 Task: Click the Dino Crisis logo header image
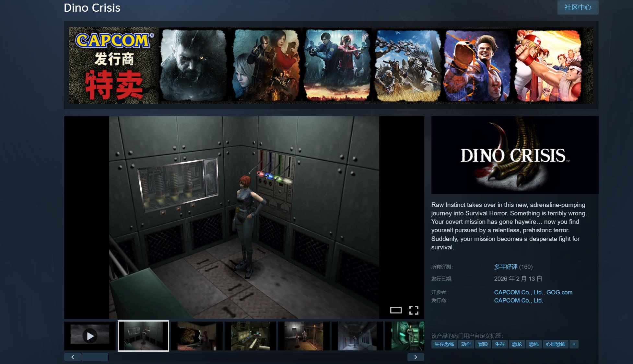[515, 155]
